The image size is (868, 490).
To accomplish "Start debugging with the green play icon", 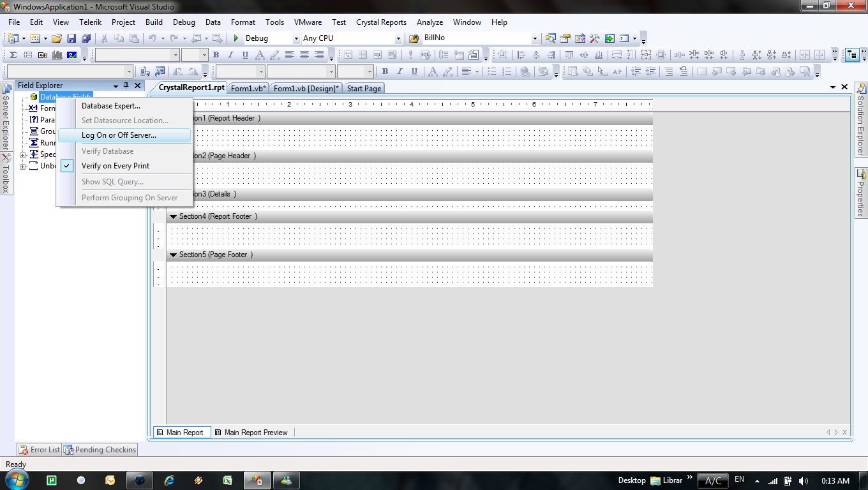I will pyautogui.click(x=236, y=38).
